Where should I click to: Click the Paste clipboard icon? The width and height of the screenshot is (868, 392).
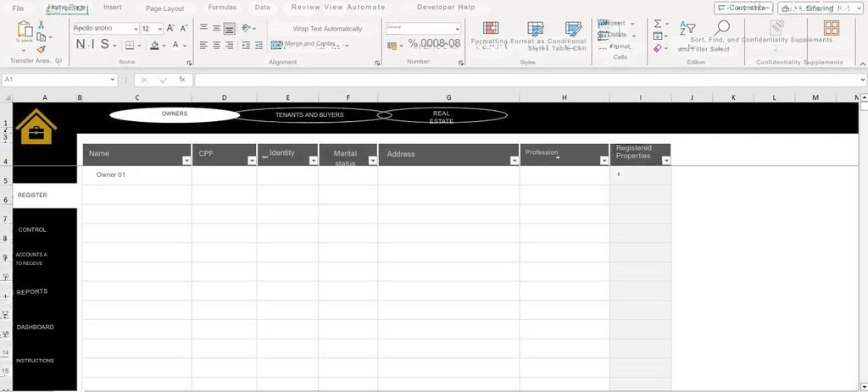25,30
